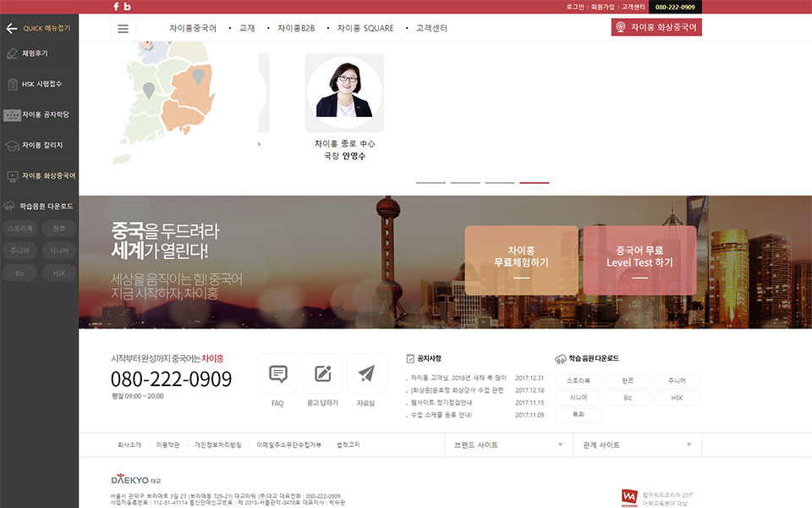Click the 차이홍 화상중국어 red button
The image size is (812, 508).
coord(656,27)
